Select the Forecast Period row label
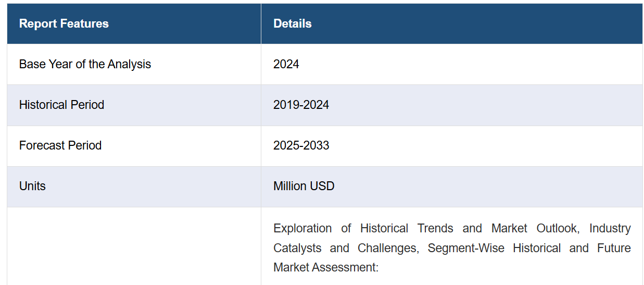The height and width of the screenshot is (285, 644). pos(60,145)
